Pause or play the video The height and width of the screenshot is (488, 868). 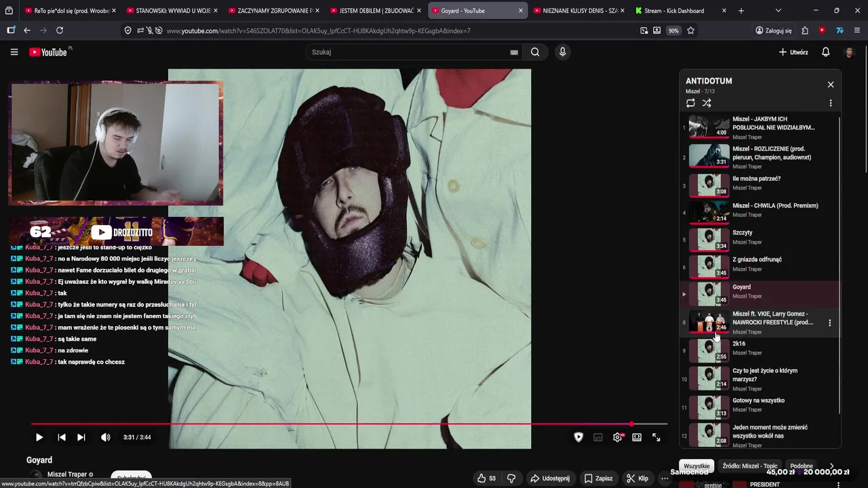click(39, 437)
